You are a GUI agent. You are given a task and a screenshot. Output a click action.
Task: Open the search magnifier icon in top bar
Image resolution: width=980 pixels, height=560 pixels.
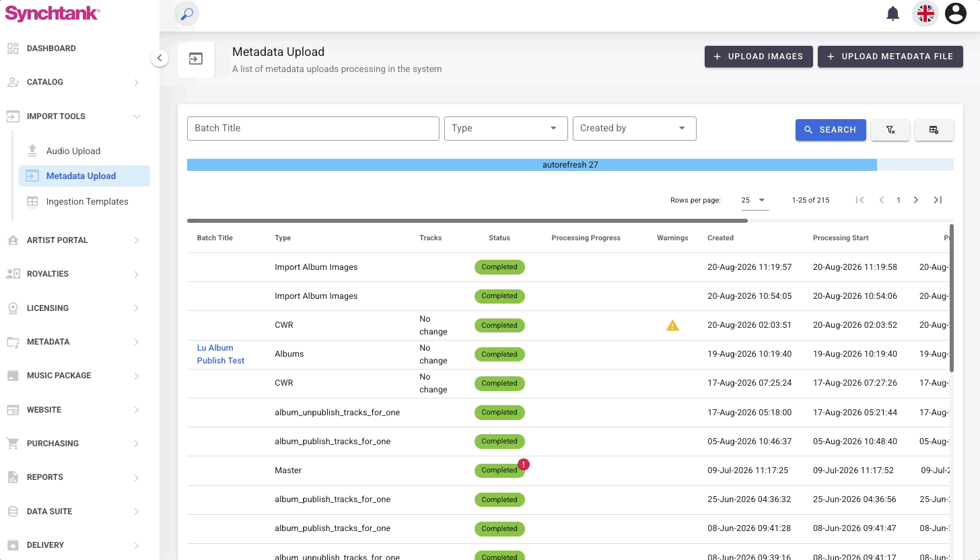tap(187, 13)
